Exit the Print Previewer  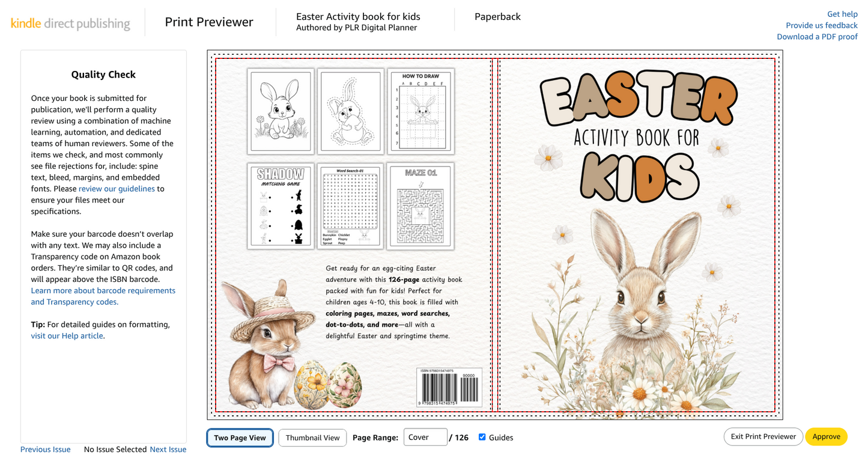(x=763, y=436)
